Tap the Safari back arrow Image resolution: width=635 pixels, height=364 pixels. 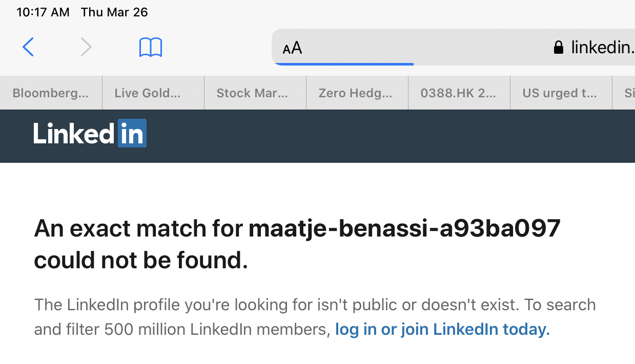pyautogui.click(x=28, y=47)
